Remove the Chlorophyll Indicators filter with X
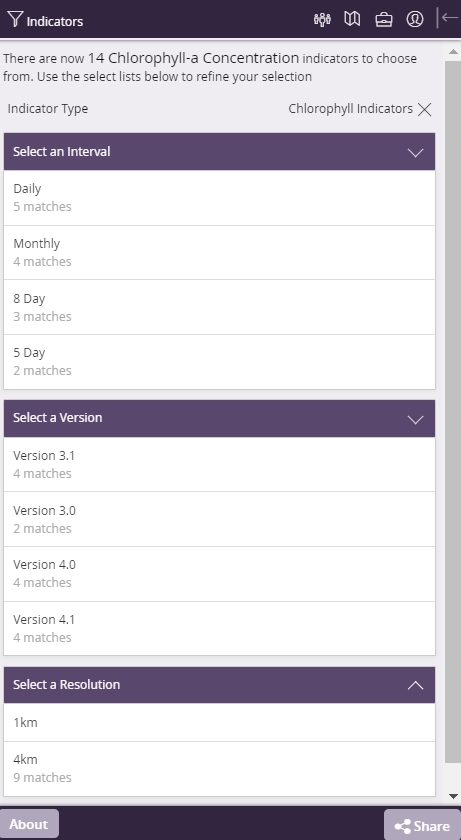 pyautogui.click(x=425, y=109)
